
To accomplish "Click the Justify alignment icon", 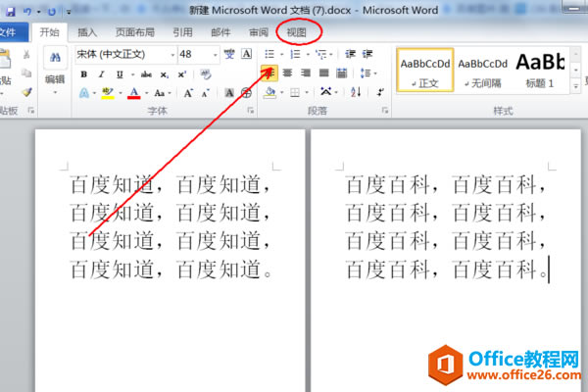I will tap(324, 73).
